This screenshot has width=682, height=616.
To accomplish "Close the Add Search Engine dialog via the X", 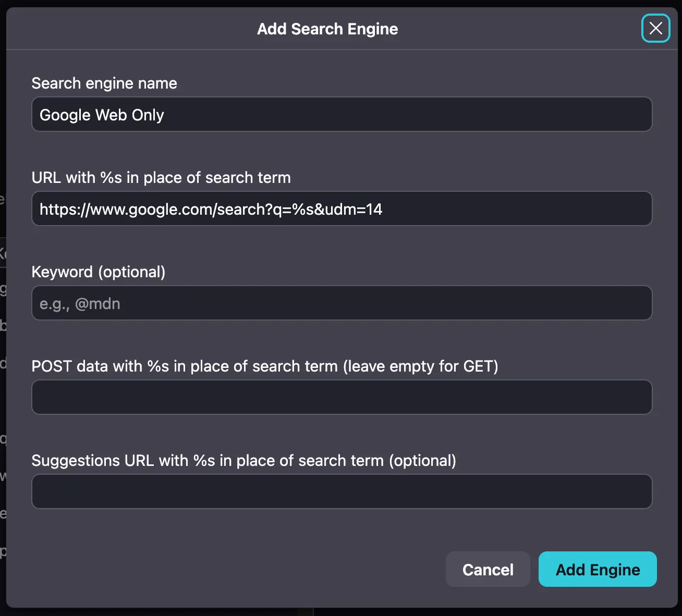I will tap(655, 28).
